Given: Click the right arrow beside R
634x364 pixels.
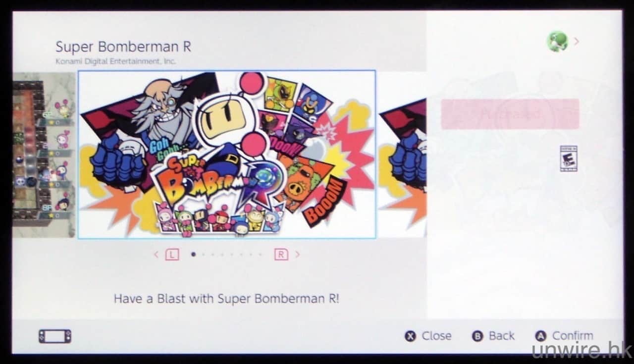Looking at the screenshot, I should click(x=297, y=255).
